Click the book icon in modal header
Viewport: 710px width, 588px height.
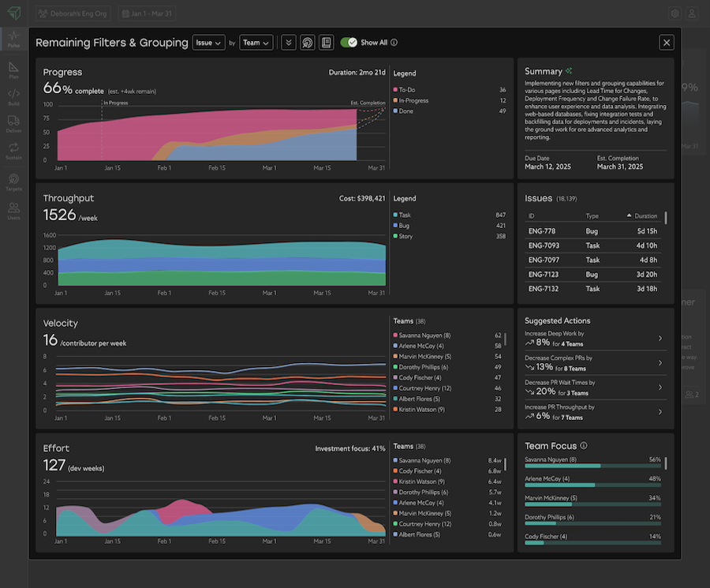pyautogui.click(x=326, y=43)
